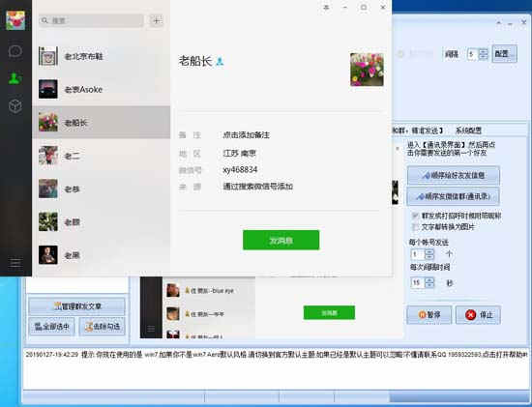This screenshot has width=532, height=407.
Task: Adjust the 间隔 spinner near 配置 button
Action: 484,54
